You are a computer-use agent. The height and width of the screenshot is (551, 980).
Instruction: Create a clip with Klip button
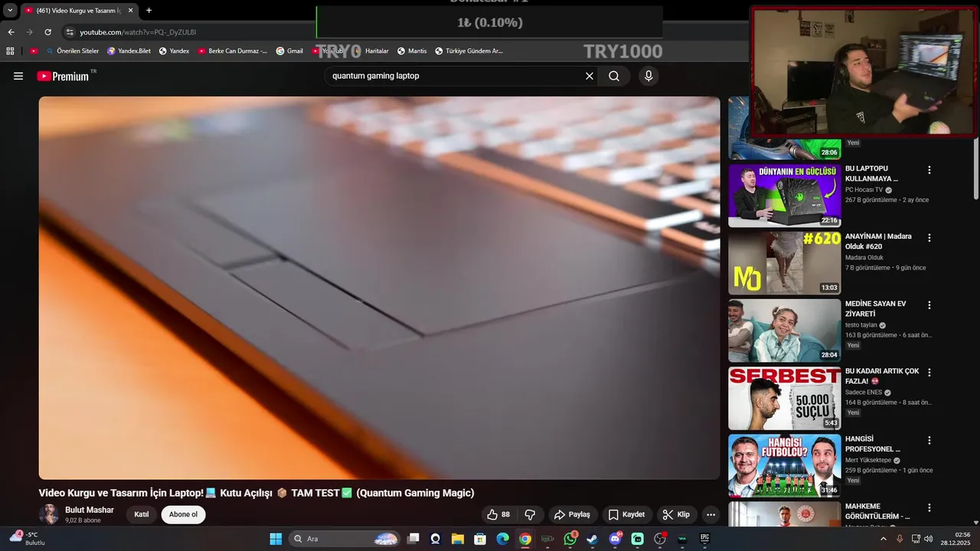(676, 514)
